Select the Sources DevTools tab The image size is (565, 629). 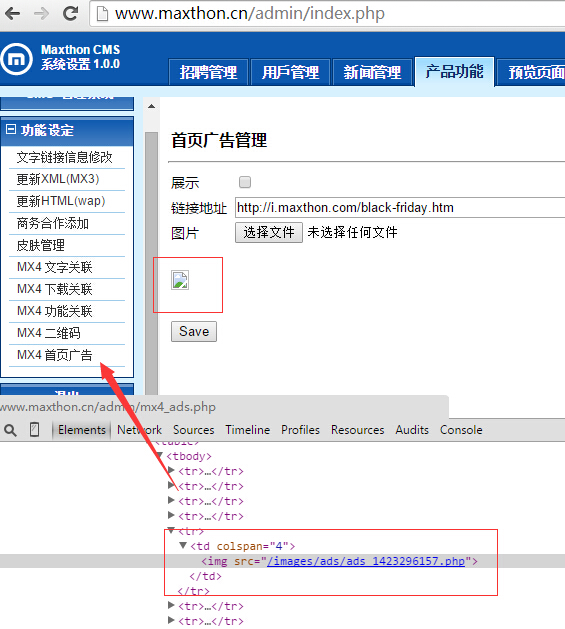click(194, 430)
